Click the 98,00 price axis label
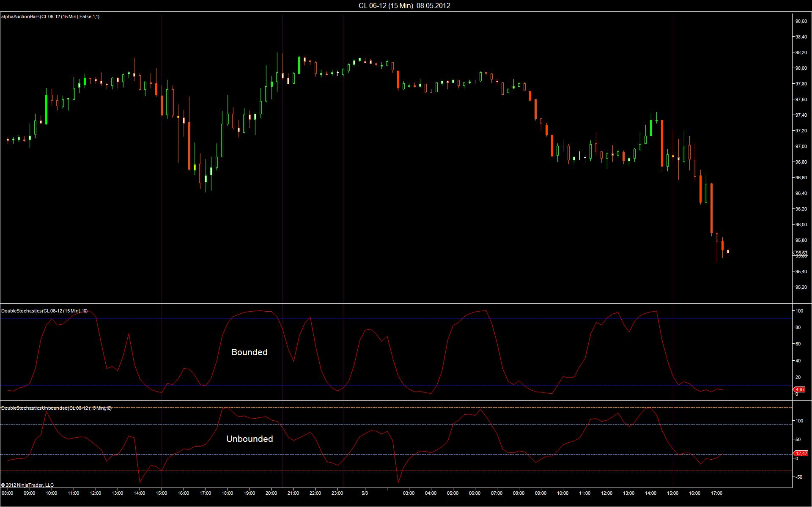Viewport: 812px width, 507px height. click(801, 68)
